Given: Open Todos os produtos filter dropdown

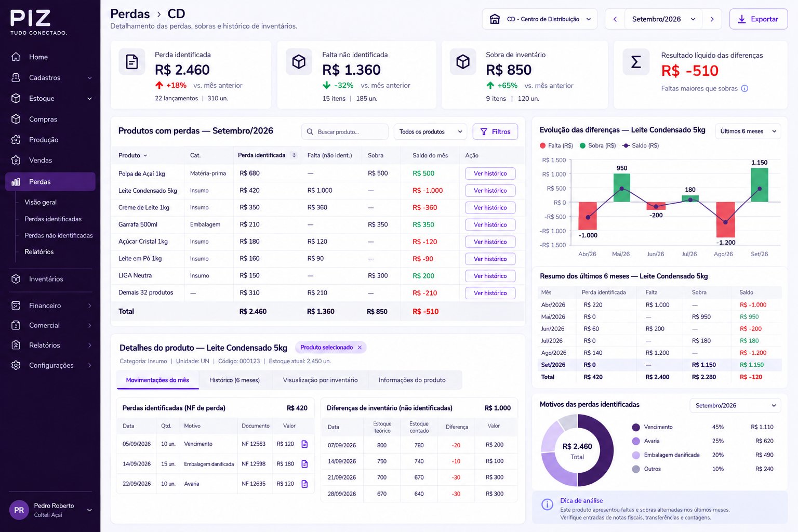Looking at the screenshot, I should (x=431, y=132).
